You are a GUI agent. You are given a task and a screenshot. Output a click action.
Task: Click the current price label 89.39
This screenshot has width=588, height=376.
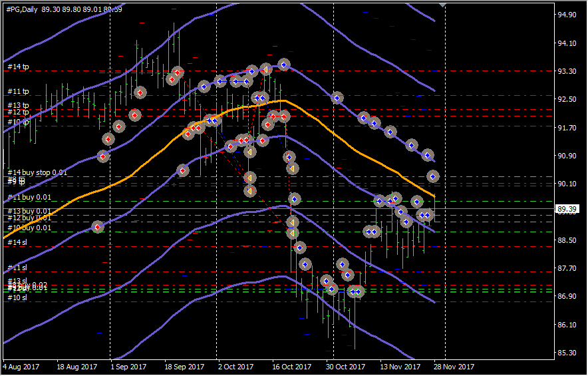[x=567, y=209]
